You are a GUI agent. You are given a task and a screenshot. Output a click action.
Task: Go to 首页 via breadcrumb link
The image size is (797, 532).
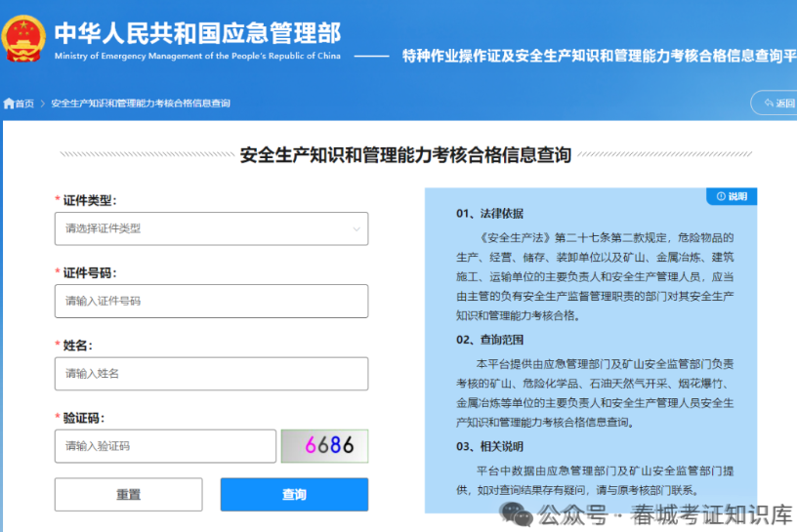pos(24,103)
